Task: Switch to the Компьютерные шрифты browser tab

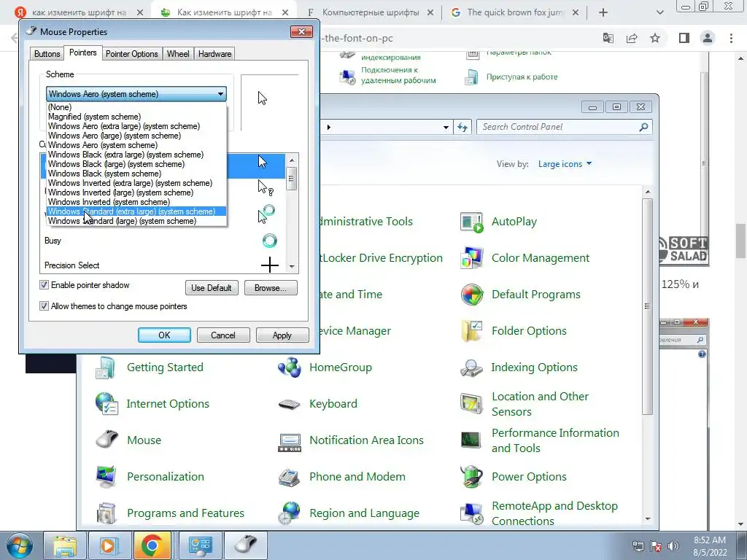Action: click(370, 12)
